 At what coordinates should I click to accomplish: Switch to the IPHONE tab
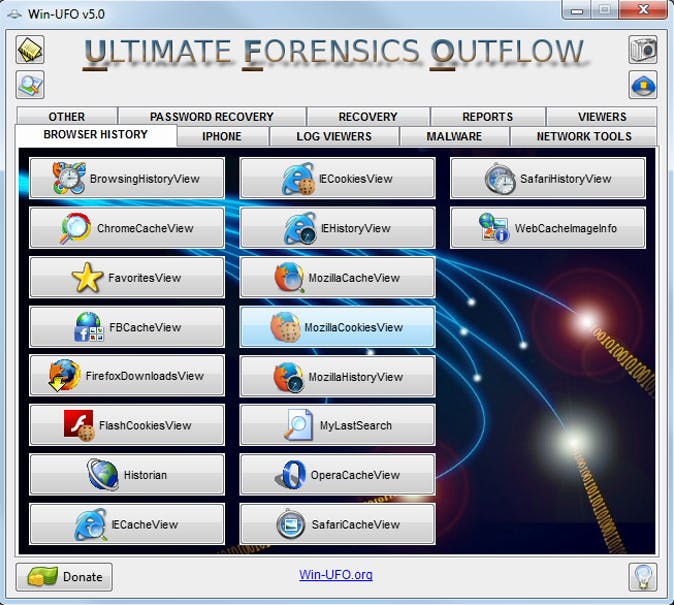[222, 136]
